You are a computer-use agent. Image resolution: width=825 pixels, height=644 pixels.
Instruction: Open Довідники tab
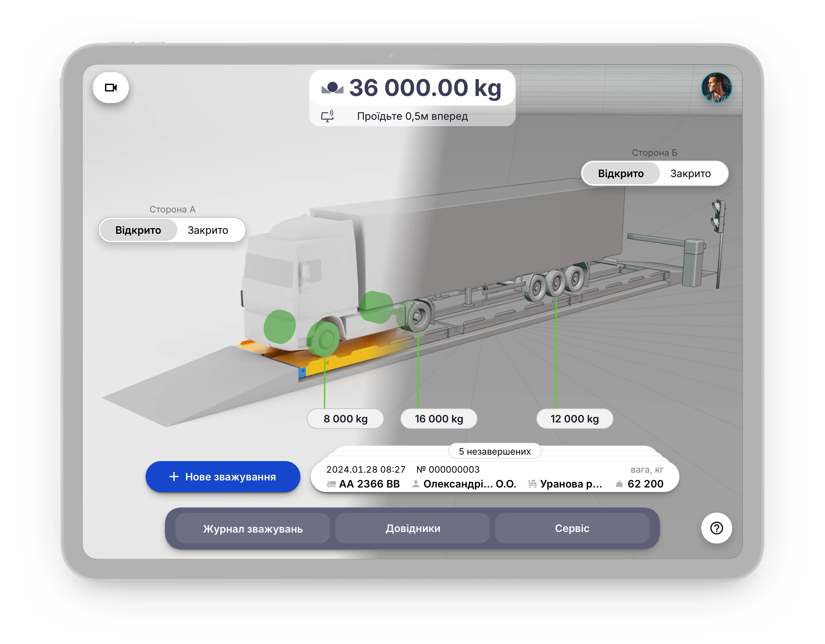point(412,528)
